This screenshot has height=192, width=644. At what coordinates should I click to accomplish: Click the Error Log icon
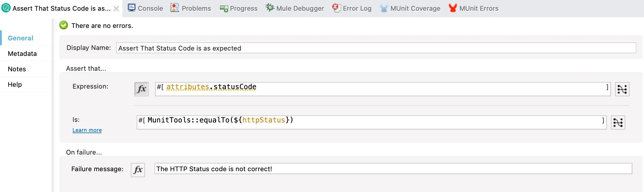336,8
